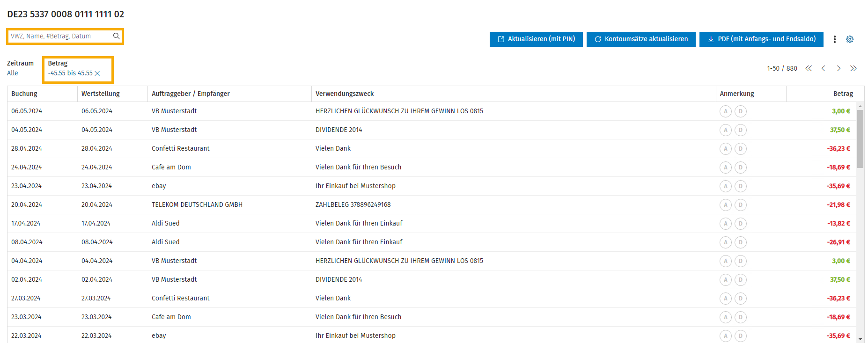Click Cafe am Dom in 24.04.2024 row
The height and width of the screenshot is (343, 868).
pyautogui.click(x=171, y=168)
